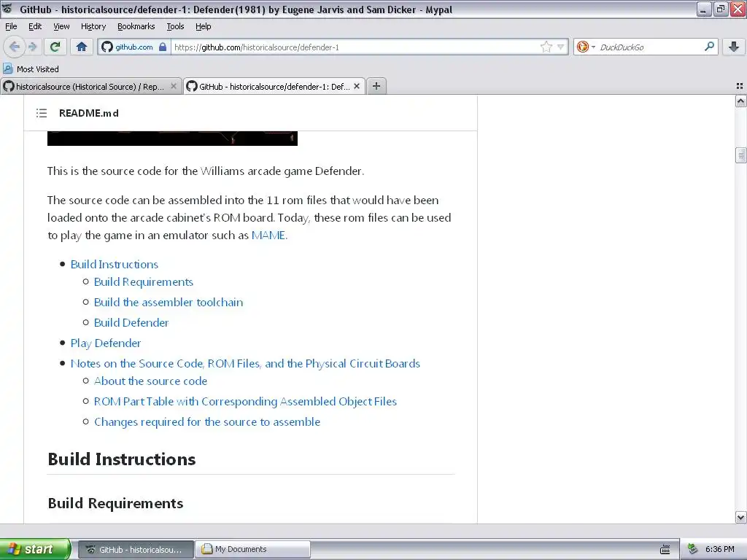Click the README.md title
Viewport: 747px width, 560px height.
pos(88,113)
